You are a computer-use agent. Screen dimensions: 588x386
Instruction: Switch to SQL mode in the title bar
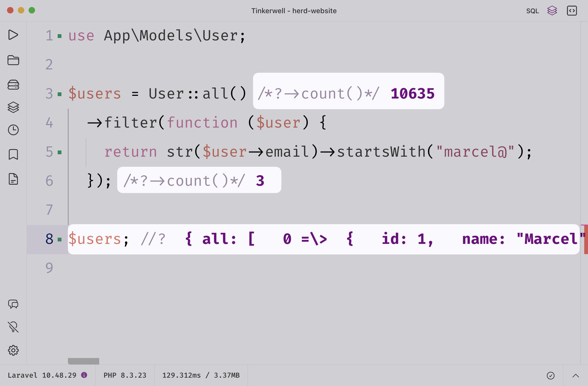[532, 11]
